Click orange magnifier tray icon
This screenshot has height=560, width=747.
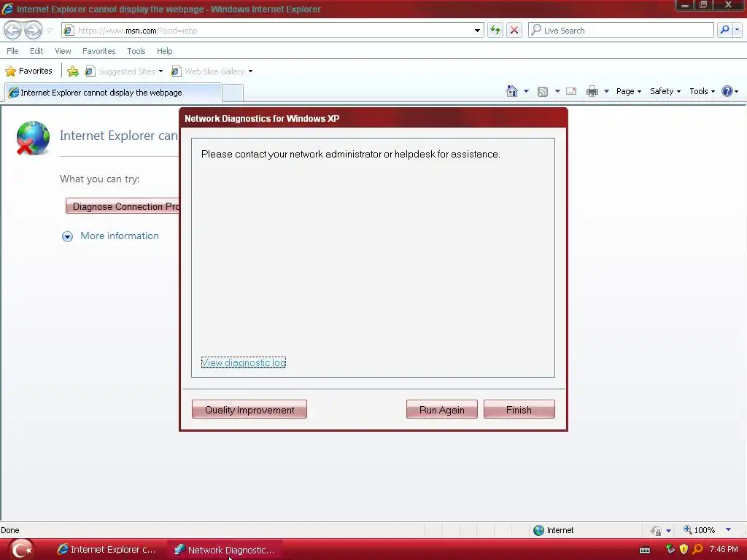(x=697, y=549)
